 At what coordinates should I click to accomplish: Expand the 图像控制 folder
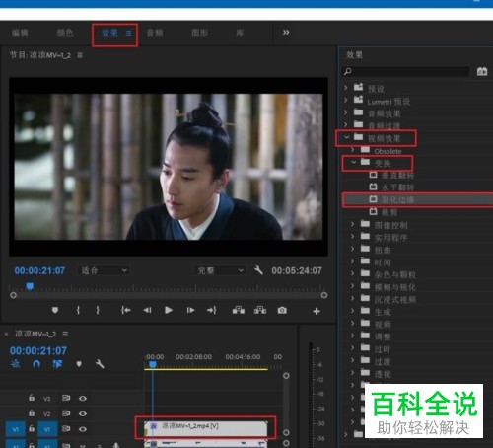point(353,224)
